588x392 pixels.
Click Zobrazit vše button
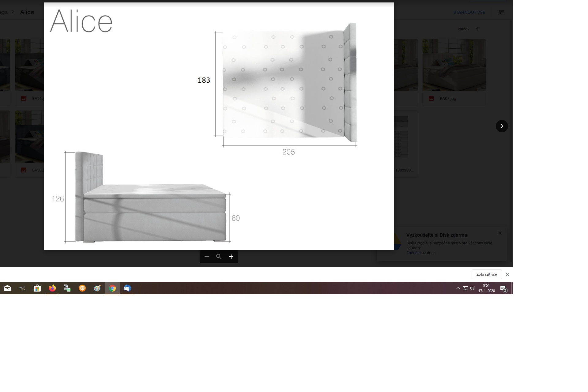click(486, 274)
